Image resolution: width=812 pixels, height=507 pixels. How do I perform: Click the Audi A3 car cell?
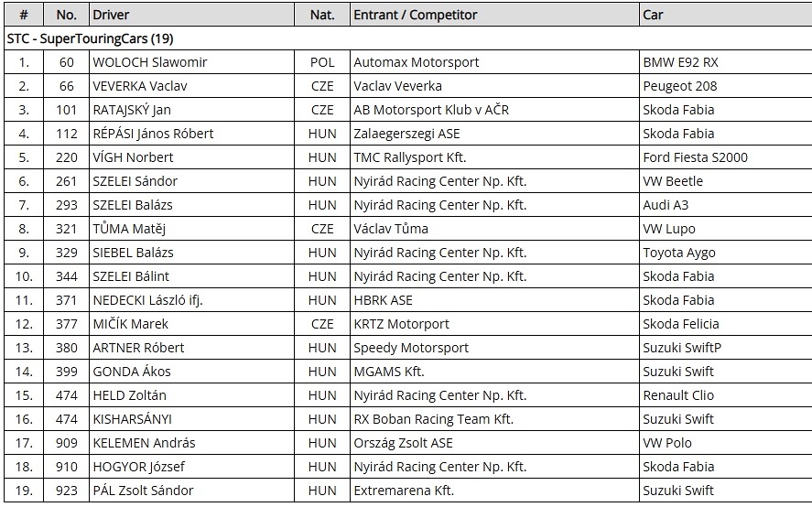(726, 205)
